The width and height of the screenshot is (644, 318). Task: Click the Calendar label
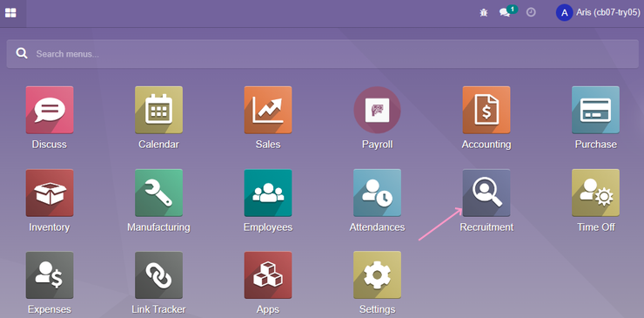(x=158, y=145)
